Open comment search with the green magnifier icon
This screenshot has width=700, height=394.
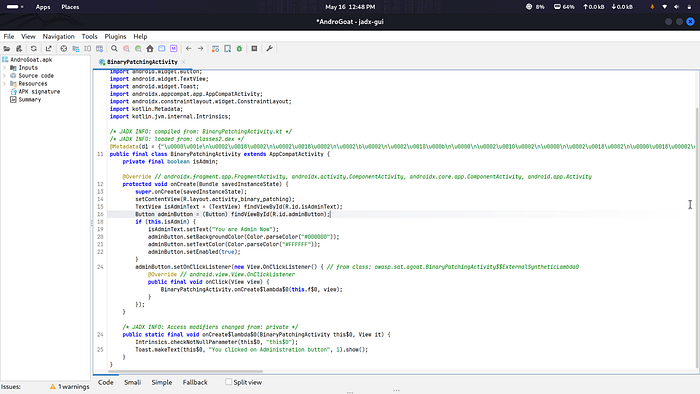(x=138, y=49)
